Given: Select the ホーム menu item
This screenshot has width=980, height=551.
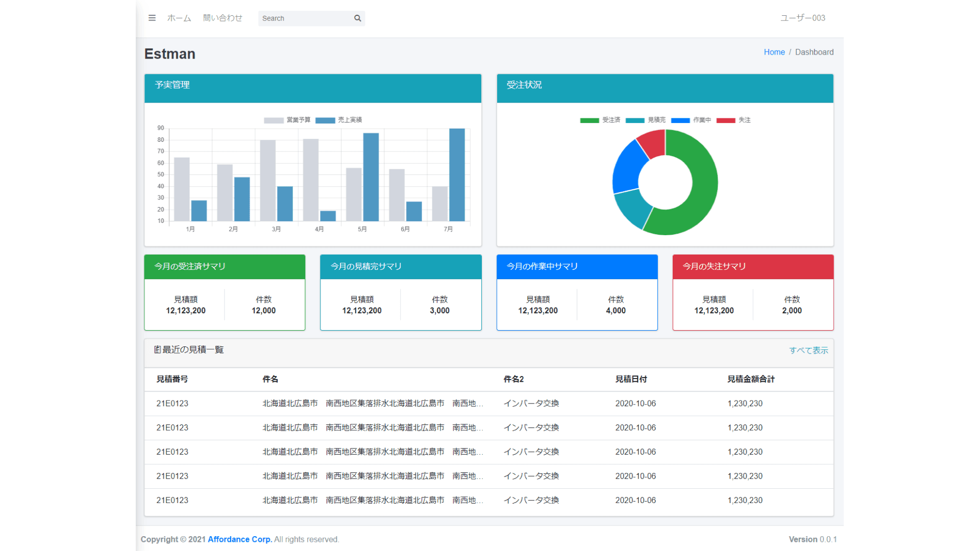Looking at the screenshot, I should 179,18.
